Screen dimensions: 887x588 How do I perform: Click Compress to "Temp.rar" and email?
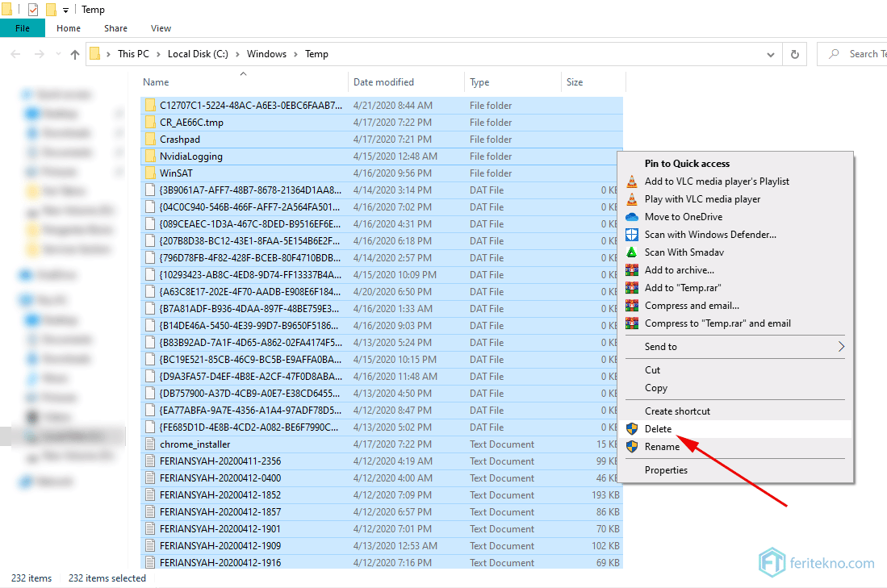point(735,323)
